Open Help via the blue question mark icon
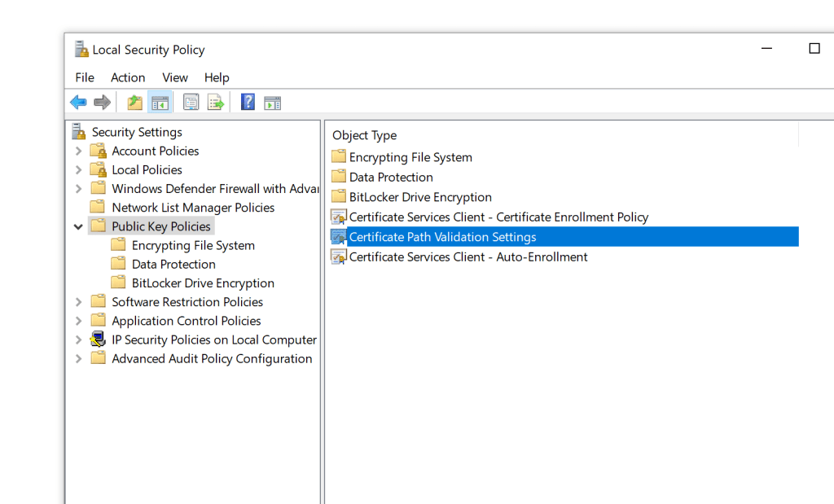This screenshot has height=504, width=834. (248, 103)
